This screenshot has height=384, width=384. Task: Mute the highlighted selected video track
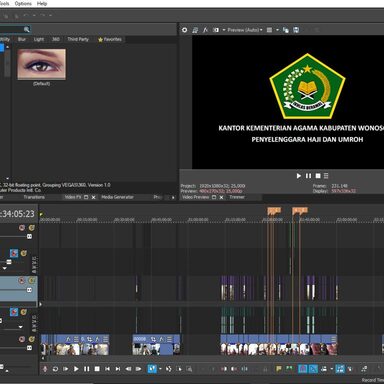click(x=22, y=280)
